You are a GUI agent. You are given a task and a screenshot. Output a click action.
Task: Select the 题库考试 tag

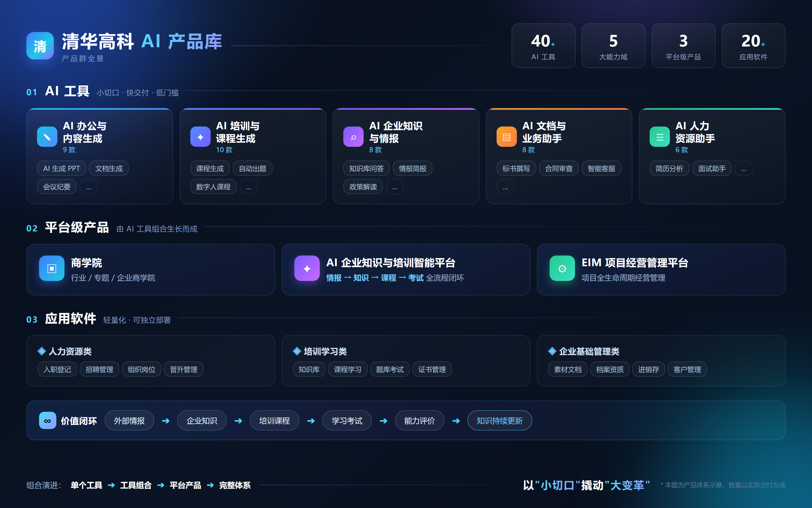(390, 369)
